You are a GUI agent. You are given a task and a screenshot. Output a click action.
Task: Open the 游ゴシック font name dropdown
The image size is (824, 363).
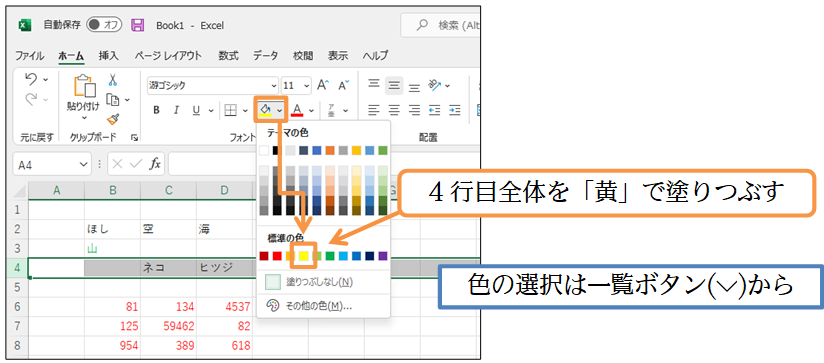tap(212, 85)
